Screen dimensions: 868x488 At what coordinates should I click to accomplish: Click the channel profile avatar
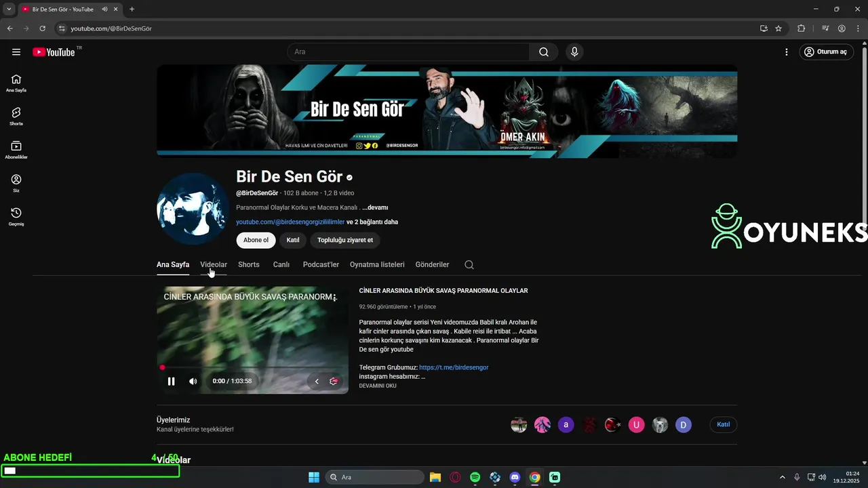pos(193,208)
